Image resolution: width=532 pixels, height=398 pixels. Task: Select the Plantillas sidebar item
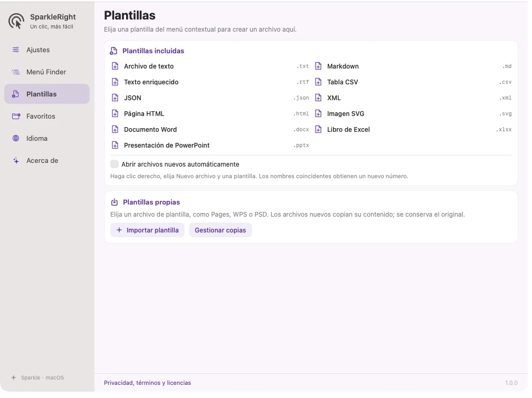[x=47, y=94]
